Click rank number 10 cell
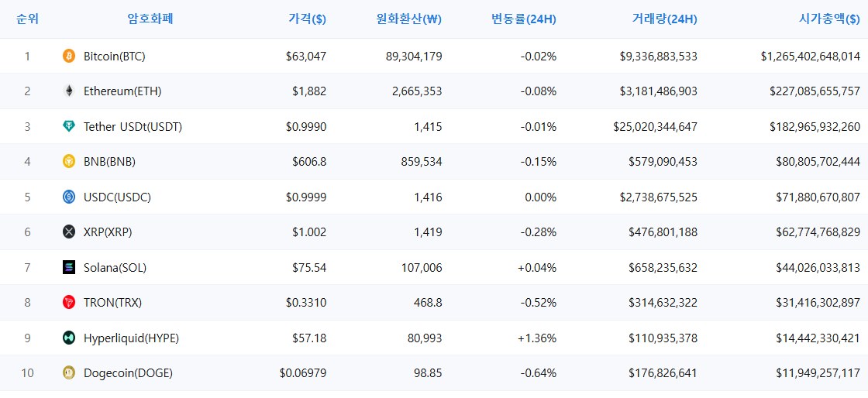The height and width of the screenshot is (398, 868). (x=28, y=374)
